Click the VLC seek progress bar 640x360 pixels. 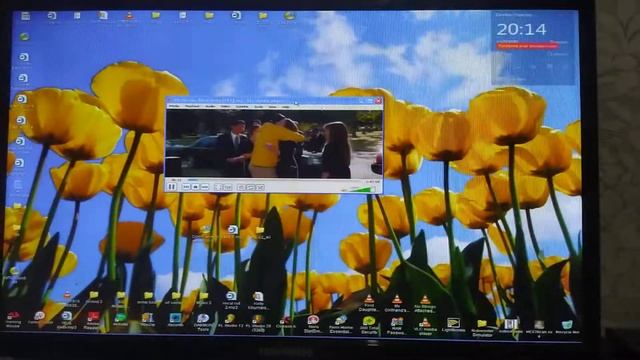click(x=274, y=180)
